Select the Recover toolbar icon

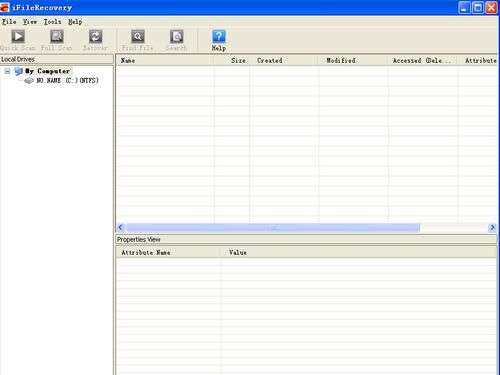point(95,36)
